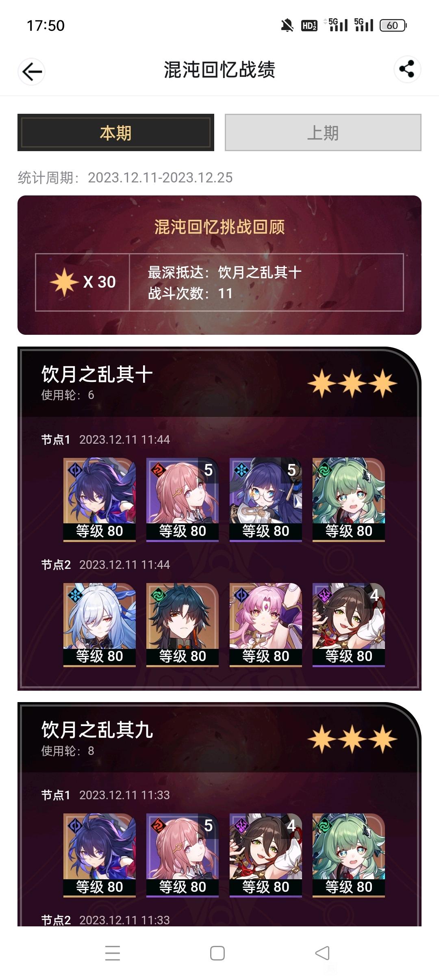The image size is (439, 980).
Task: Open the dark-haired male character in 其十 节点2
Action: [x=183, y=625]
